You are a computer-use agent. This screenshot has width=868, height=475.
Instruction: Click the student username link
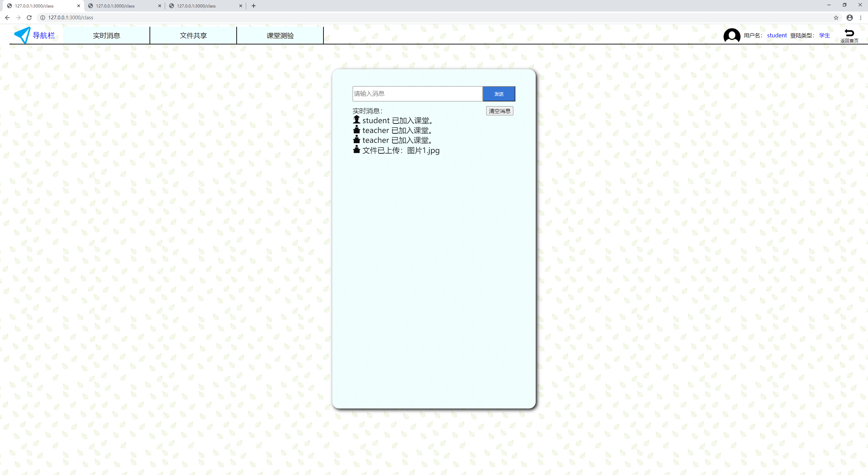click(x=777, y=35)
